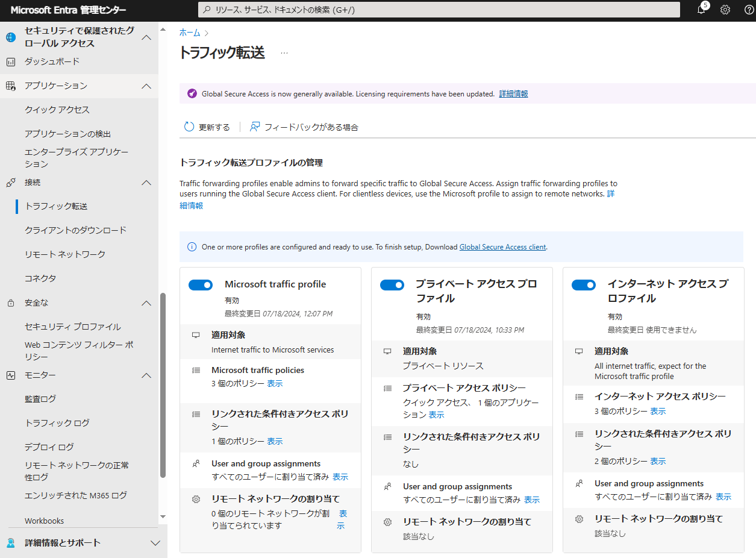Click the globe icon beside グローバル アクセス

point(10,37)
